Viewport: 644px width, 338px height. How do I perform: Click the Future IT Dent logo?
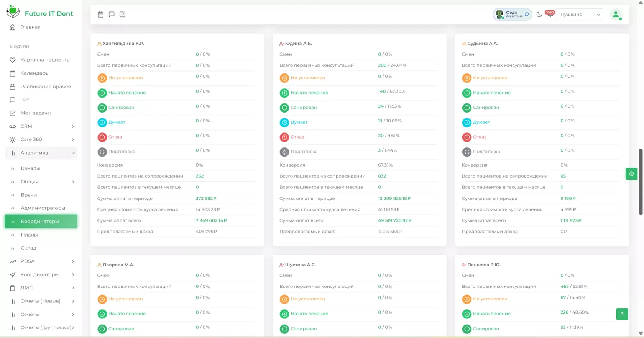pos(39,13)
